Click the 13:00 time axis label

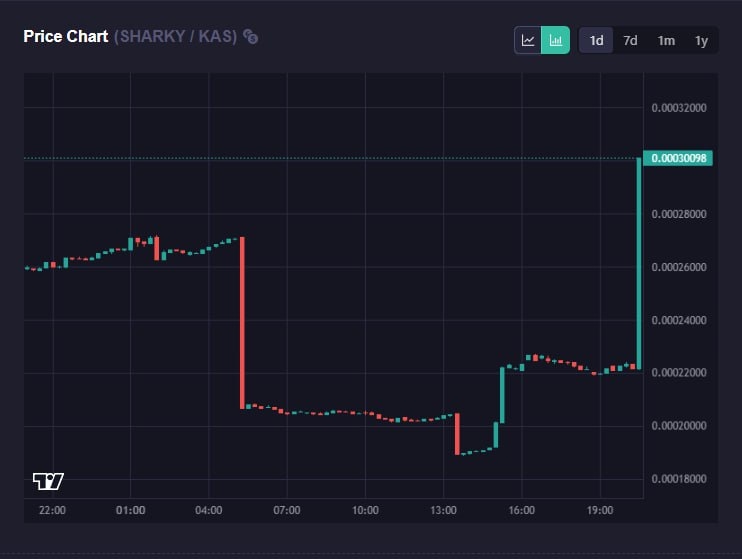443,510
